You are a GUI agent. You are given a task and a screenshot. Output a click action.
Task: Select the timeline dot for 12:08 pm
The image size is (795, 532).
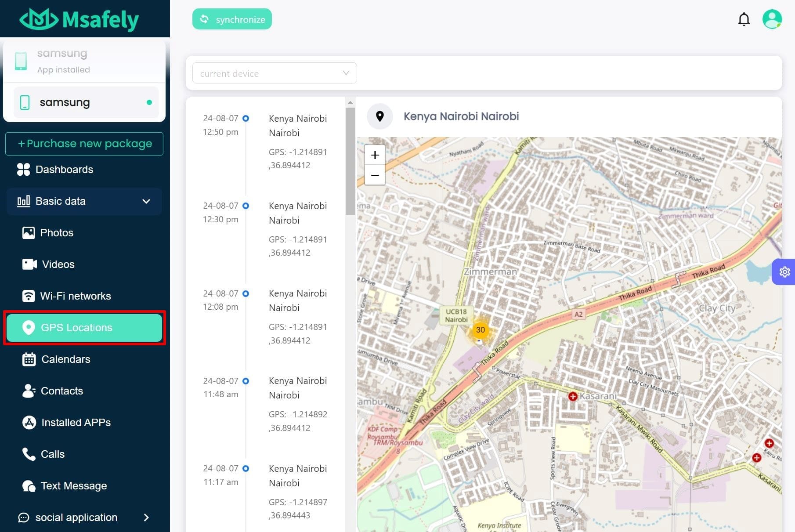point(245,293)
